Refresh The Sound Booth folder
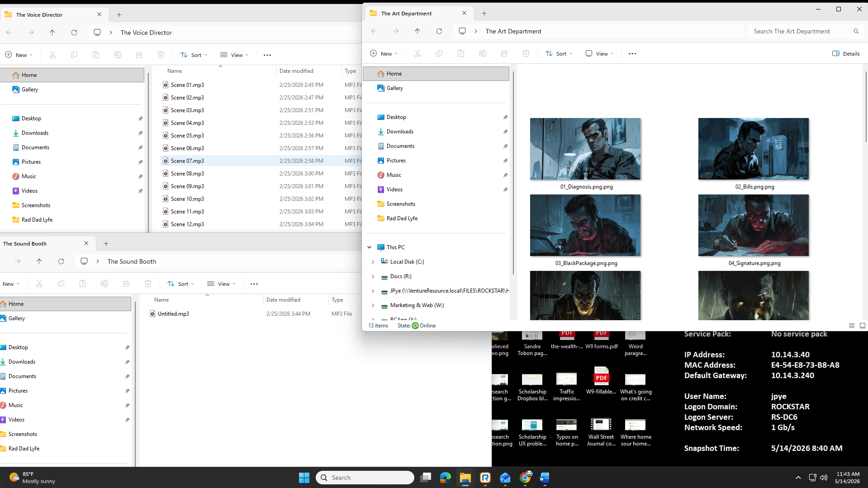This screenshot has height=488, width=868. click(61, 261)
